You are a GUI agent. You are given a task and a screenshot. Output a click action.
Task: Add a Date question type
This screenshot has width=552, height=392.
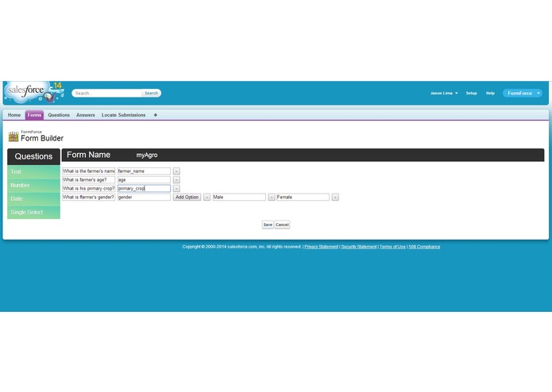pyautogui.click(x=34, y=198)
